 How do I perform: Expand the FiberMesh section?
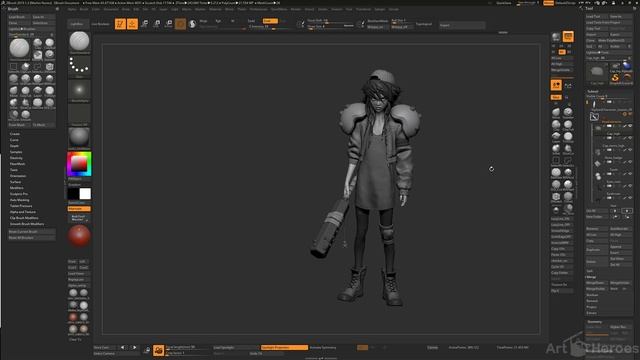18,164
